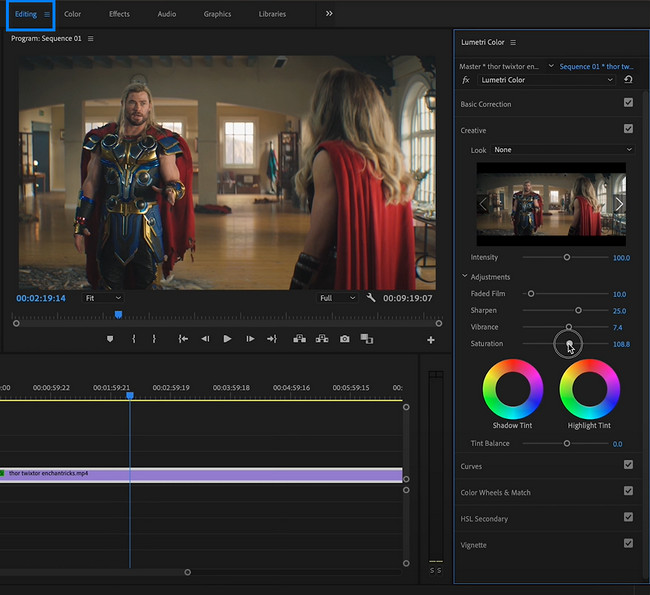The image size is (650, 595).
Task: Select the thor twixtor enchantricks.mp4 clip
Action: pos(201,475)
